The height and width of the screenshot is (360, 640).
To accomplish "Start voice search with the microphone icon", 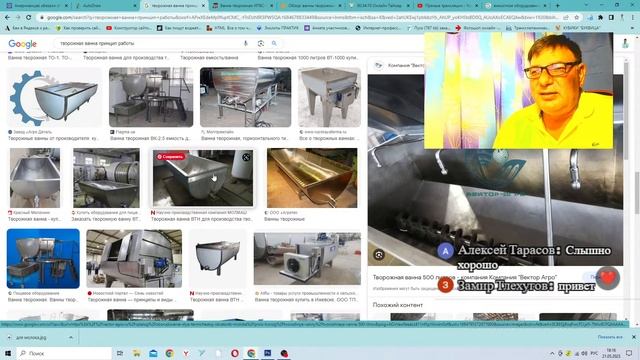I will tap(245, 43).
